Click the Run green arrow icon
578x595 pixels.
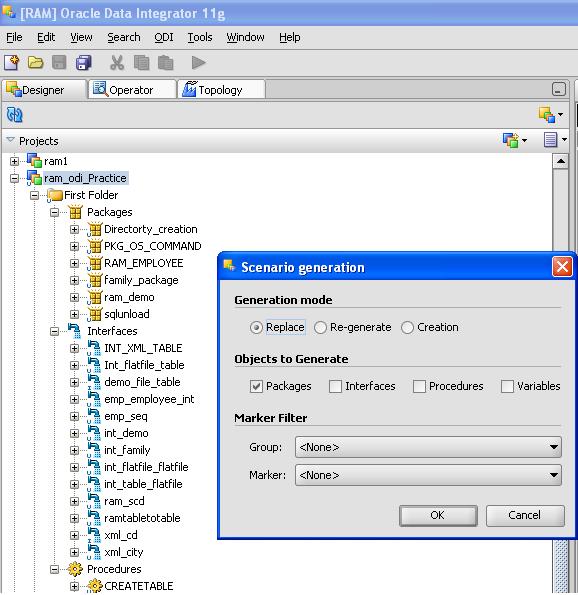pos(198,63)
